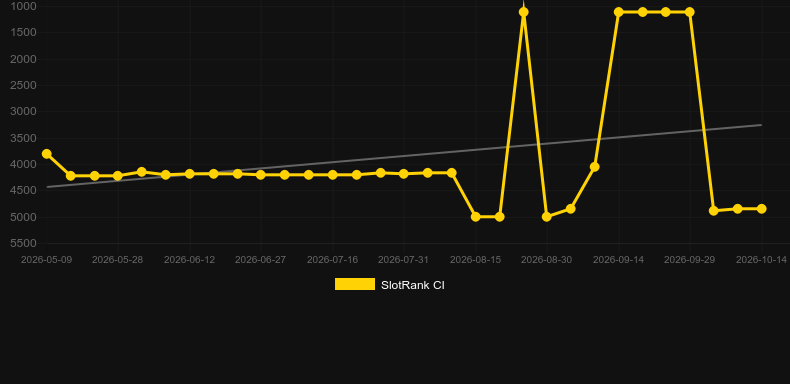Click the 5000 y-axis label
The width and height of the screenshot is (790, 384).
pyautogui.click(x=23, y=217)
